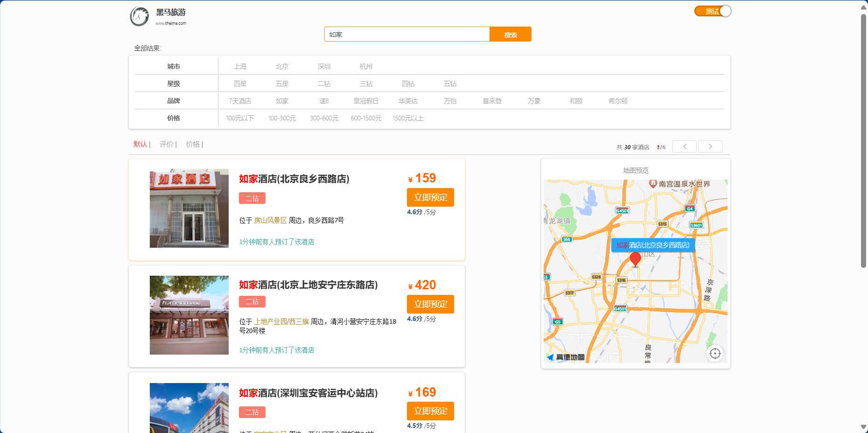Pick price range 100-300元
The height and width of the screenshot is (433, 868).
tap(282, 118)
